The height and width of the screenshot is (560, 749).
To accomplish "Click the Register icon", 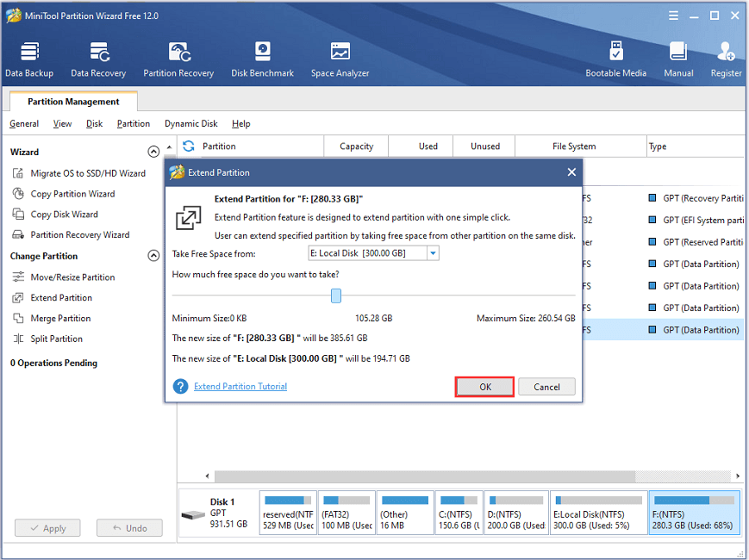I will 726,59.
